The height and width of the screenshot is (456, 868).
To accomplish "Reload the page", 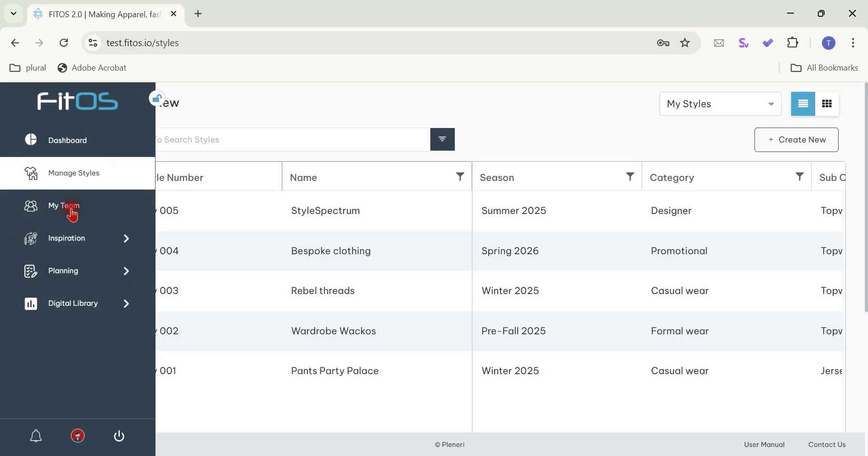I will pyautogui.click(x=64, y=43).
